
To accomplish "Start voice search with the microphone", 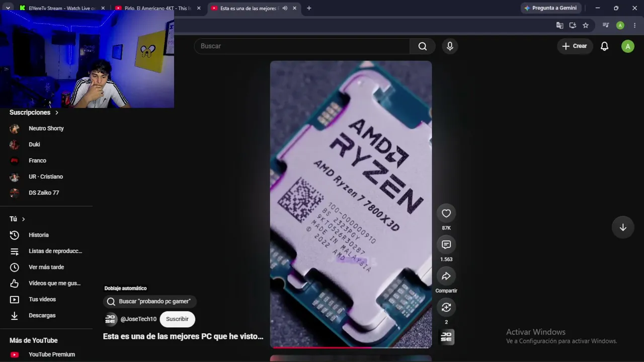I will point(450,46).
